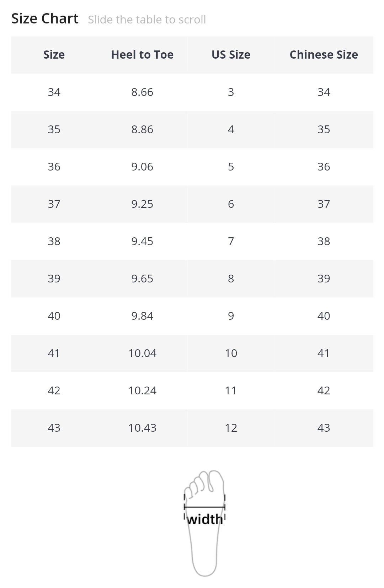
Task: Click the US size 12 cell
Action: 231,428
